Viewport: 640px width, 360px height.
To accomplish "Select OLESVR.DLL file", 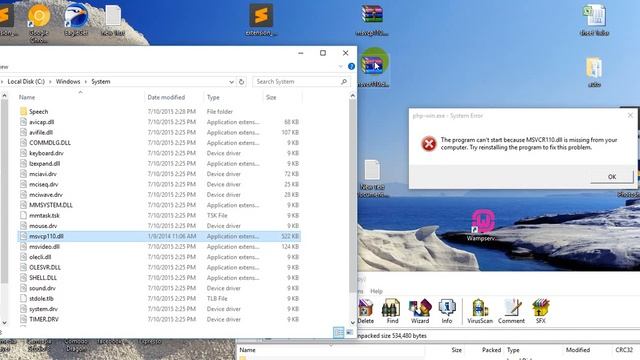I will (x=45, y=267).
